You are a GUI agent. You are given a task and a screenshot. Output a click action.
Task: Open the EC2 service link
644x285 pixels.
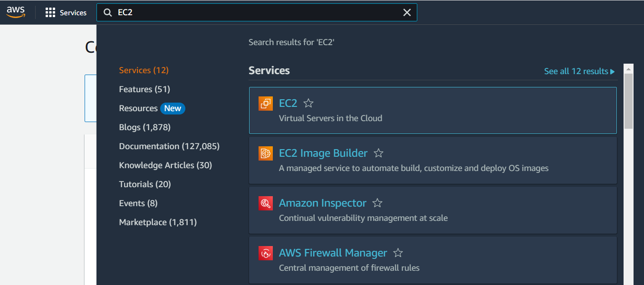click(288, 103)
